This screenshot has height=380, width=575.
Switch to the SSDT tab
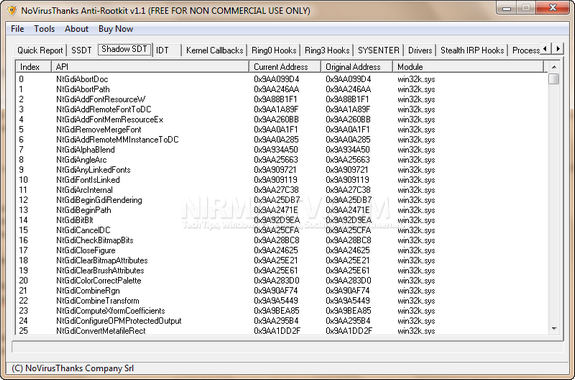pyautogui.click(x=81, y=50)
